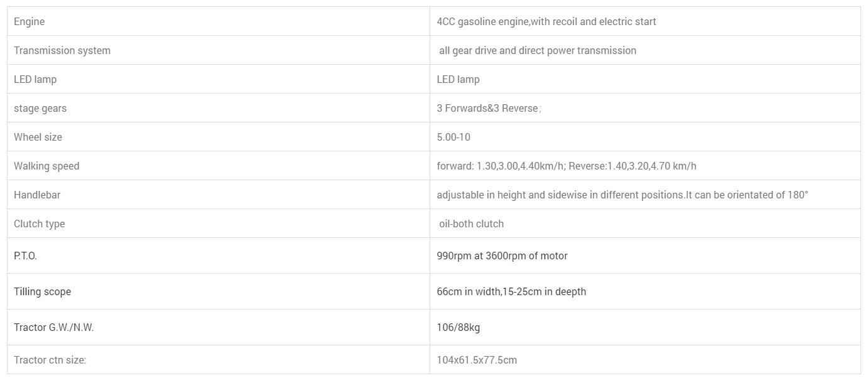Click the Walking speed label

46,166
